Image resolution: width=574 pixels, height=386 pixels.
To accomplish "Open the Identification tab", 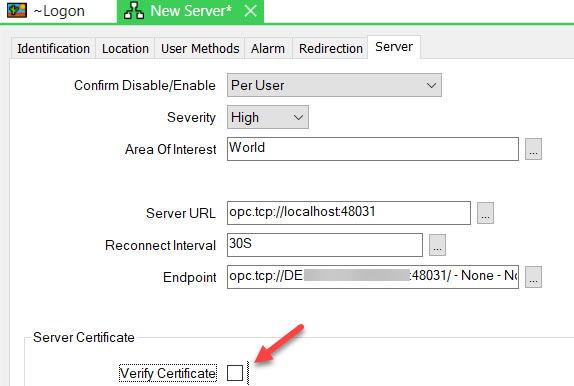I will 53,48.
